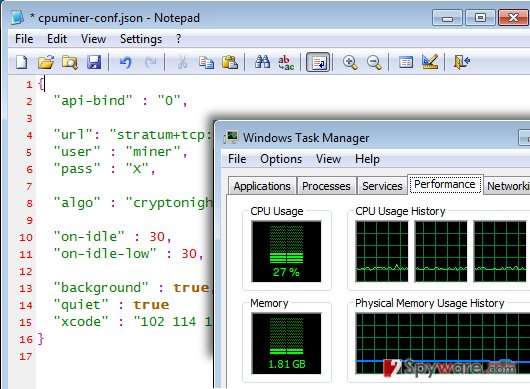Click the "api-bind" key on line 2
The width and height of the screenshot is (530, 389).
pos(92,101)
